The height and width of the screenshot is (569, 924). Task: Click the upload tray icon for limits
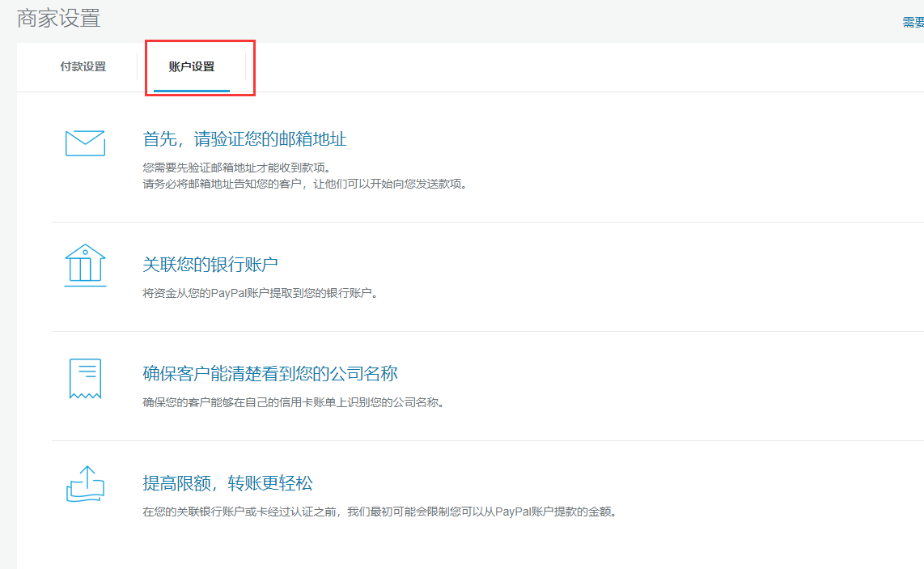point(85,484)
